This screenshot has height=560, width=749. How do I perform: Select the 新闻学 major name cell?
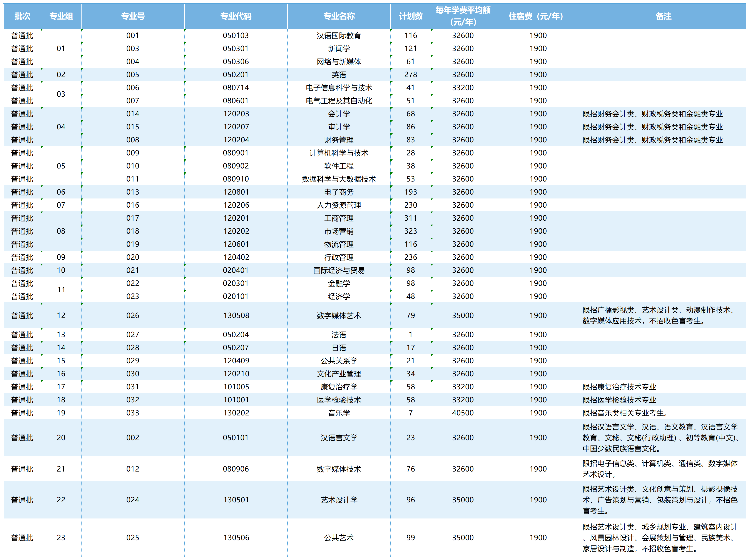[339, 48]
